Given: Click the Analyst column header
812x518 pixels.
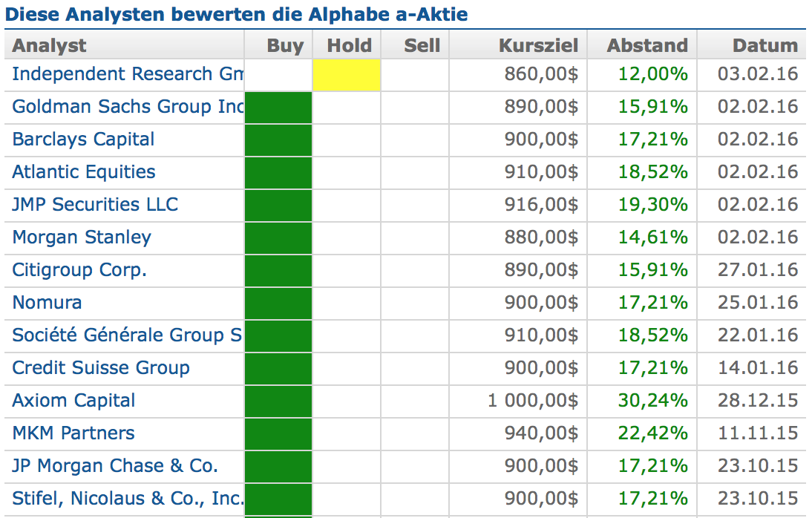Looking at the screenshot, I should tap(50, 45).
